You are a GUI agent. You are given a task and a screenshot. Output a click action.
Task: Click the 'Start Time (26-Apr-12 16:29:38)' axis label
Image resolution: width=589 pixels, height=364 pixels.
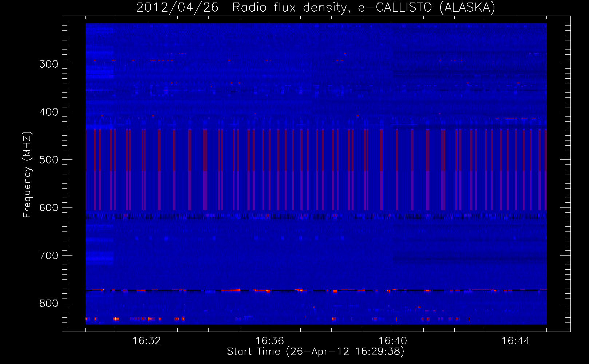click(x=316, y=352)
